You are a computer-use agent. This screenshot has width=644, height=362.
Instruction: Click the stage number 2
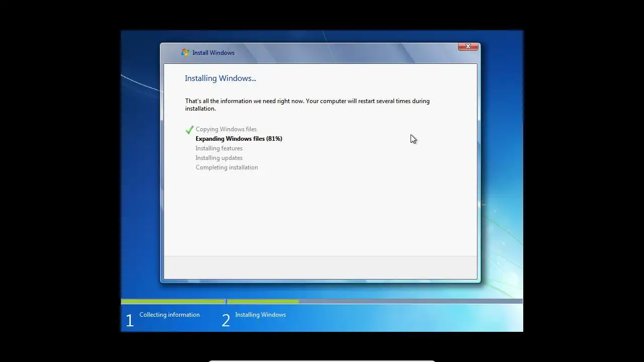point(226,321)
